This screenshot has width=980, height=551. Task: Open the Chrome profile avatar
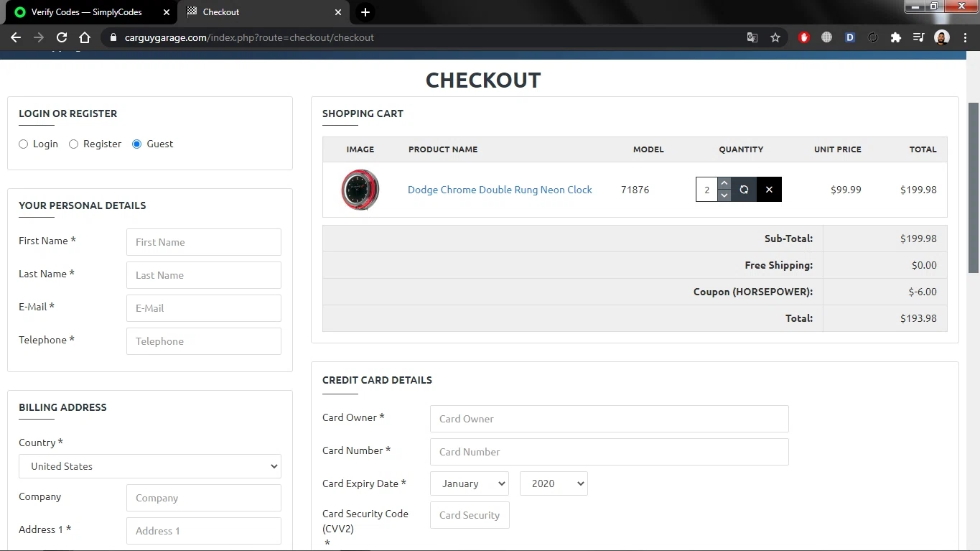coord(942,37)
